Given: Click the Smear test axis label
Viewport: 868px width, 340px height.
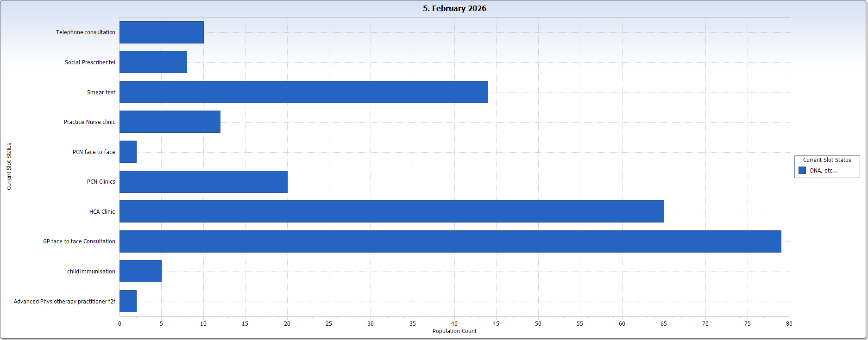Looking at the screenshot, I should pyautogui.click(x=101, y=93).
